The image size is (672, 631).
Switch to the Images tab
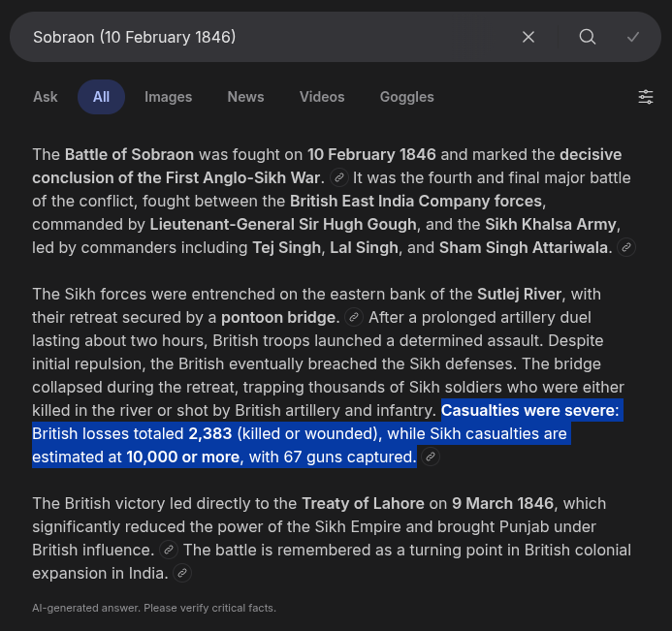tap(168, 97)
